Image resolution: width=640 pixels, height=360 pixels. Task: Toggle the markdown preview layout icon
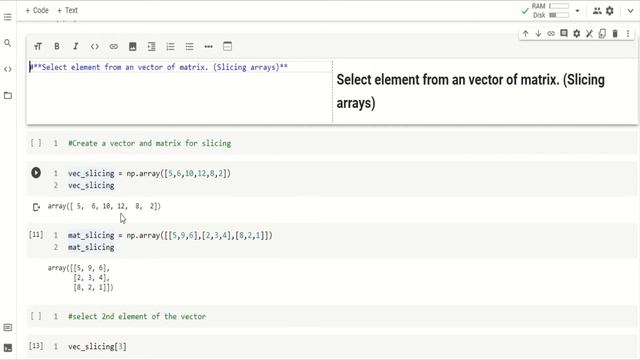coord(227,47)
